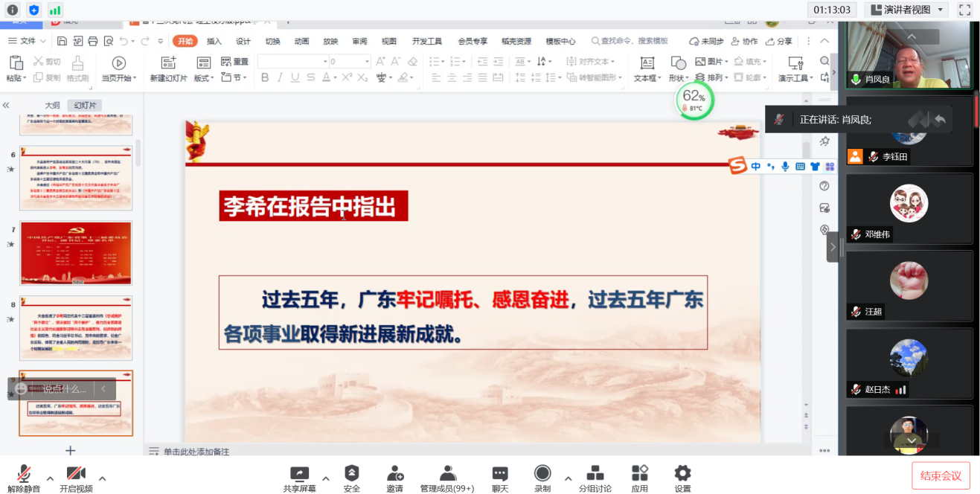
Task: Turn on camera with Start Video (开启视频)
Action: tap(76, 474)
